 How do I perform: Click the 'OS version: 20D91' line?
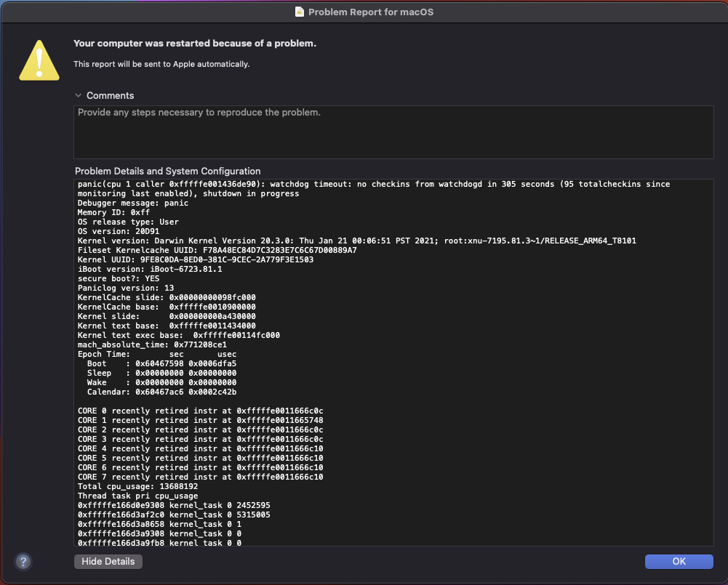tap(119, 232)
